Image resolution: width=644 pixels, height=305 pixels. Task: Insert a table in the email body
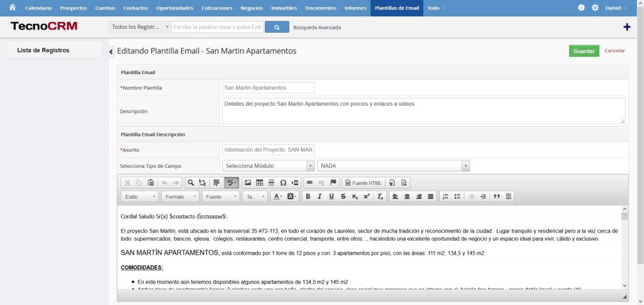[x=259, y=183]
